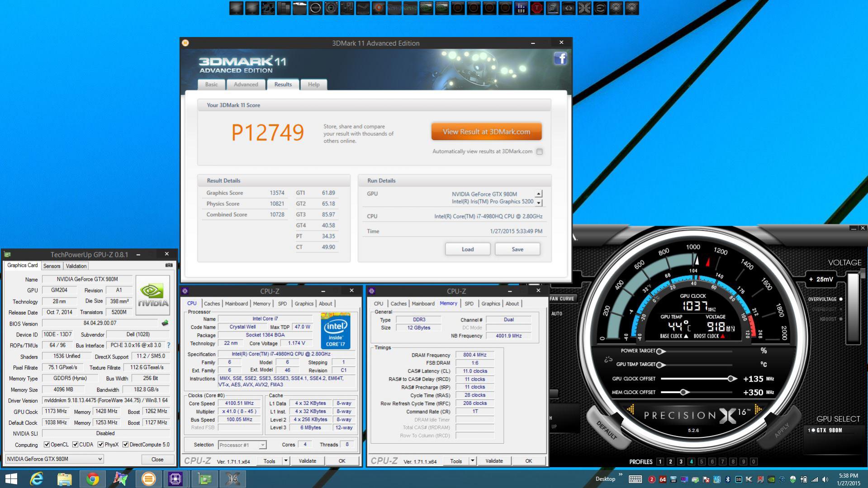Open SPD tab in right CPU-Z window
The width and height of the screenshot is (868, 488).
point(469,303)
